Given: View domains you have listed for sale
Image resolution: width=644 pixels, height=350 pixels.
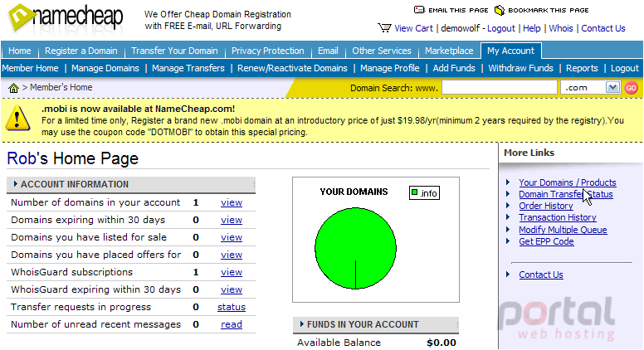Looking at the screenshot, I should coord(232,237).
